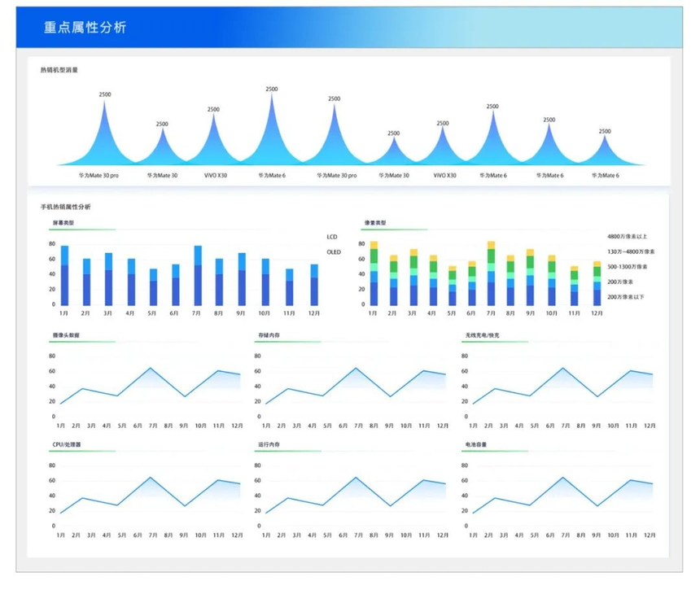
Task: Click the 7月 peak on 摄像头数量 line
Action: [x=151, y=368]
